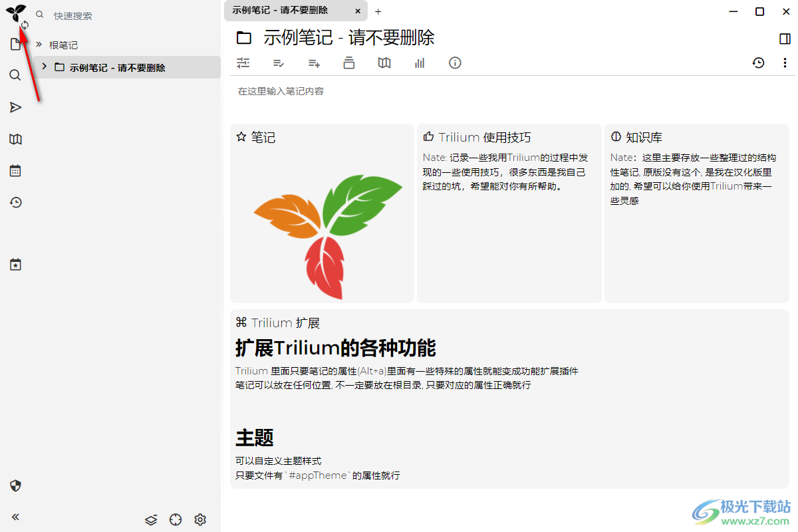
Task: Show note revisions history icon
Action: pos(759,63)
